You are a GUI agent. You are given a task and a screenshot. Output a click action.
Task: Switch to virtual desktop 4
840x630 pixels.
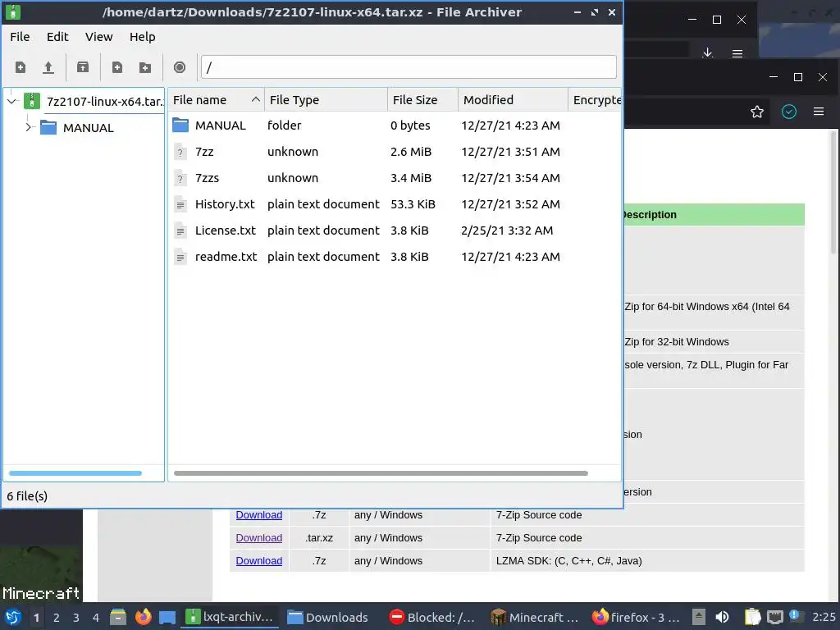tap(96, 618)
